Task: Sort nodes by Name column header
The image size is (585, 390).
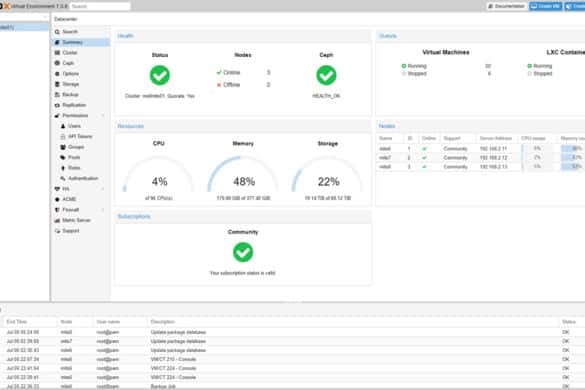Action: [x=390, y=138]
